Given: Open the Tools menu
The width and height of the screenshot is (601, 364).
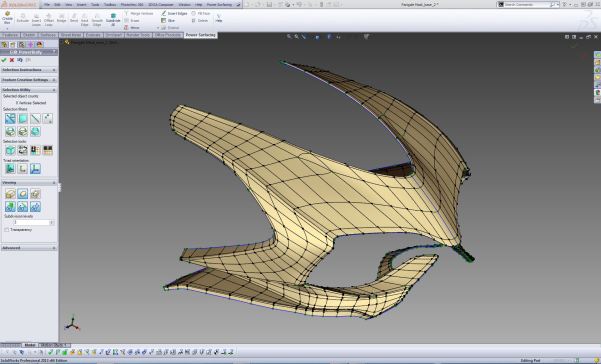Looking at the screenshot, I should [95, 5].
